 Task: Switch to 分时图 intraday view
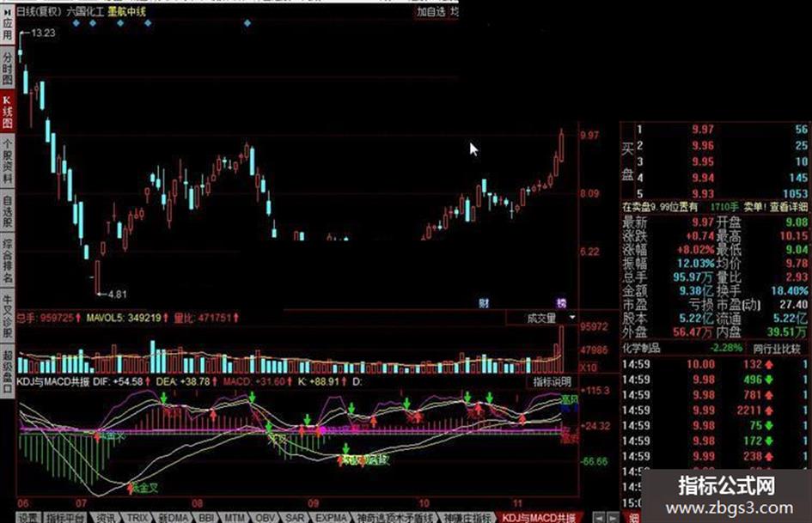[7, 69]
